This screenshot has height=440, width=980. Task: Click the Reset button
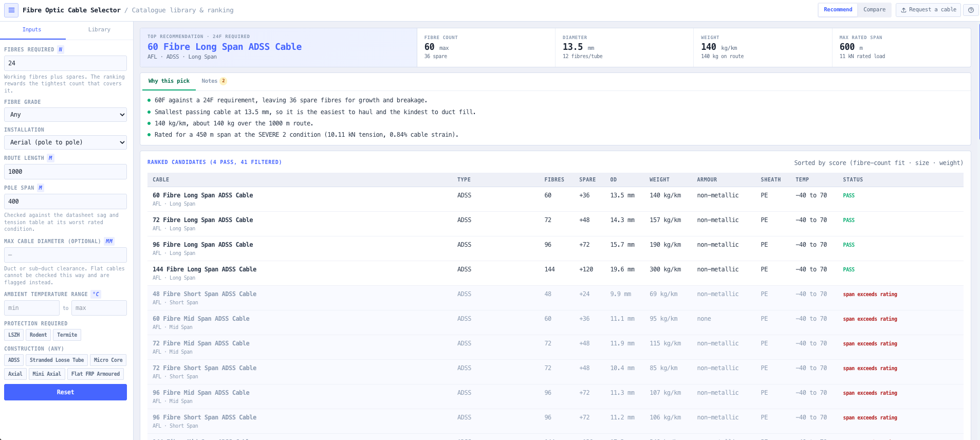click(65, 392)
